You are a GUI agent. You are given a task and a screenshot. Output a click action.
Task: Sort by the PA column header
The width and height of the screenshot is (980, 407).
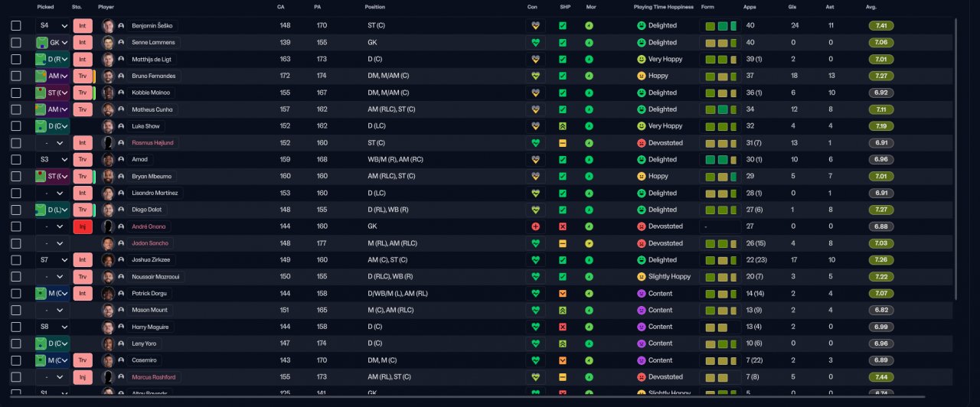[318, 7]
